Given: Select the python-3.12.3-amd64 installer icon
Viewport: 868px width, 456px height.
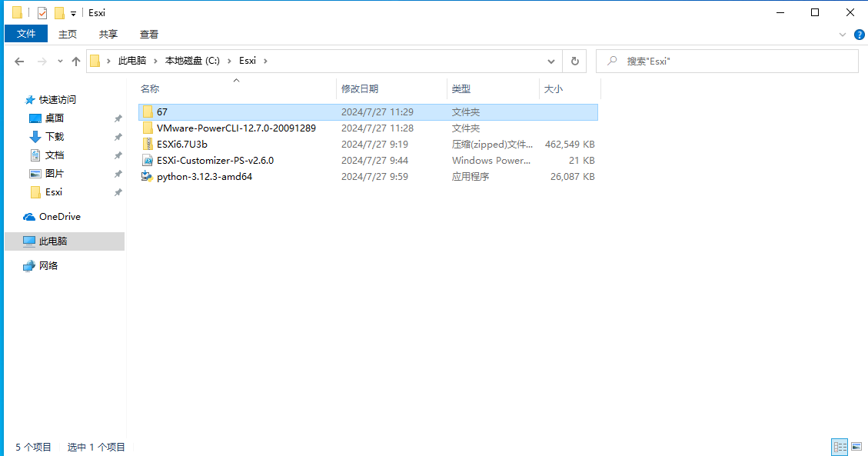Looking at the screenshot, I should 148,177.
